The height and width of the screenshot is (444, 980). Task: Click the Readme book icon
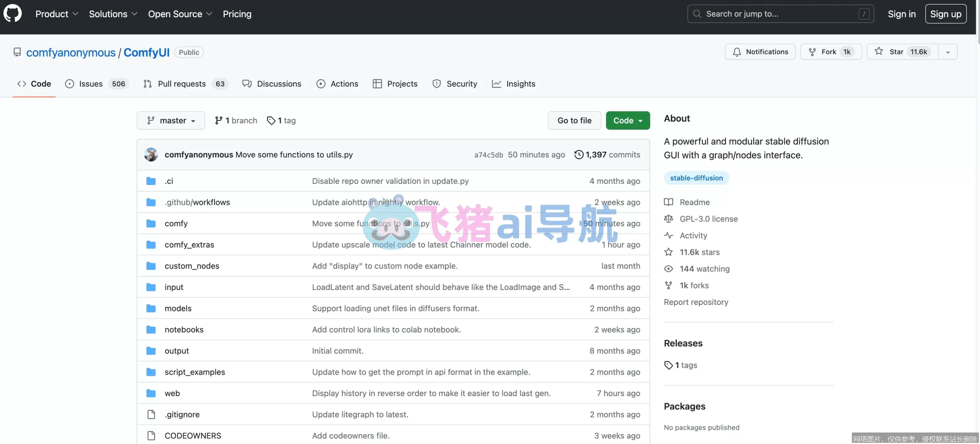(x=668, y=202)
